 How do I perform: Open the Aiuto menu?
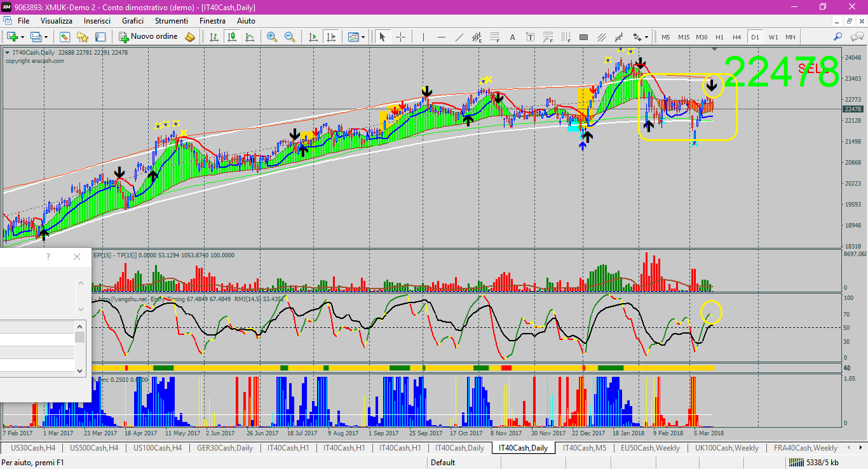(246, 21)
